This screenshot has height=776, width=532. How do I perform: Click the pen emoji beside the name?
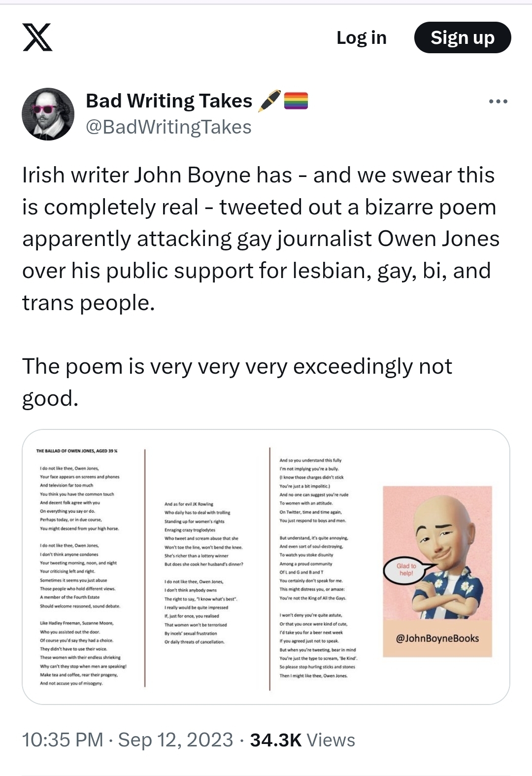pyautogui.click(x=269, y=101)
